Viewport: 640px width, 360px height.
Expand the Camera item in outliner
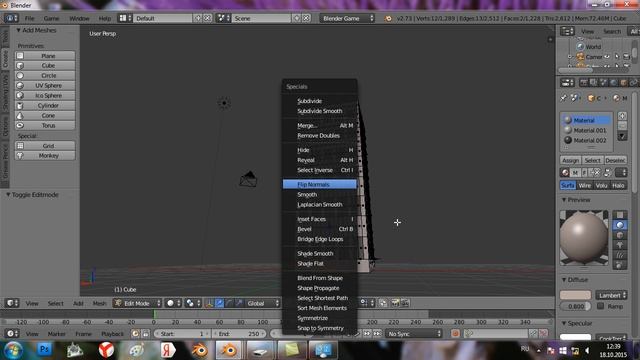570,57
